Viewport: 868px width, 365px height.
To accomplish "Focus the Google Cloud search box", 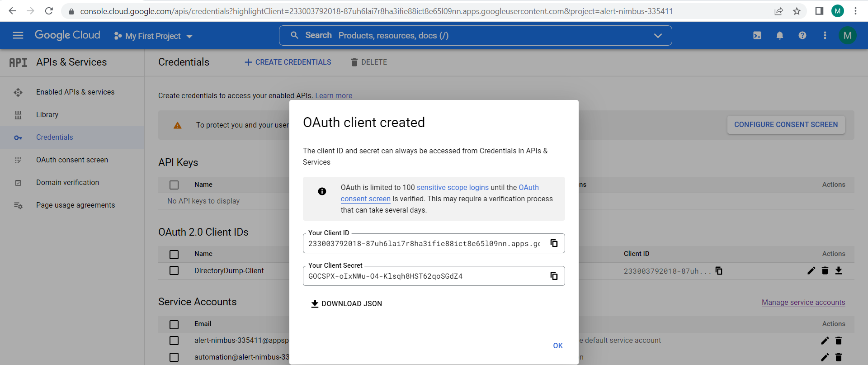I will (475, 36).
